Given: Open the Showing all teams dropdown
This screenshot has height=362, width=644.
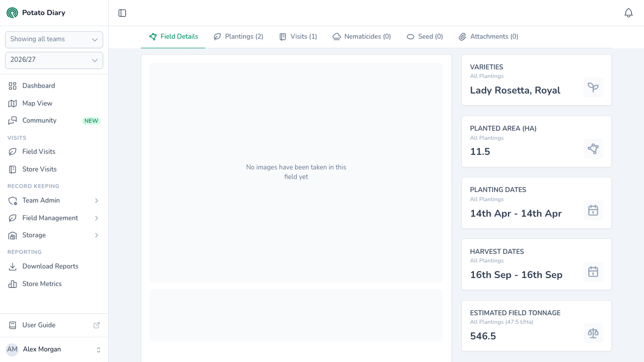Looking at the screenshot, I should point(54,40).
